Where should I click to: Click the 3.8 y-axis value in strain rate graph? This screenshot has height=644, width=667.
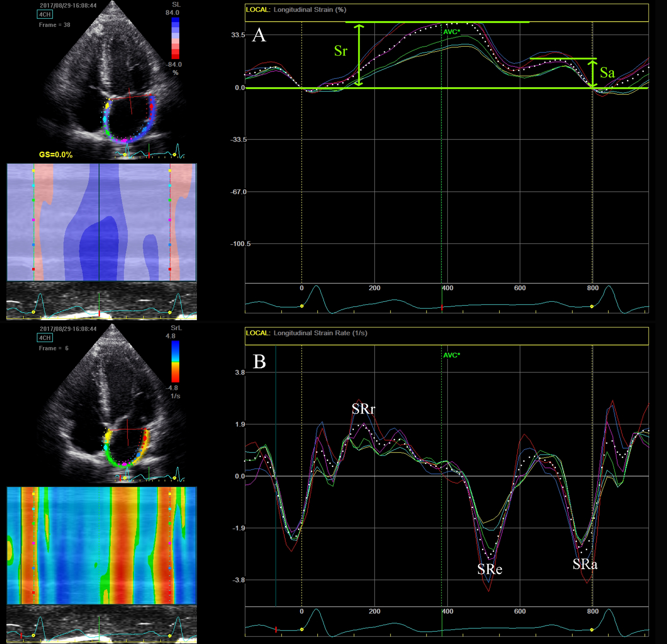pyautogui.click(x=240, y=372)
